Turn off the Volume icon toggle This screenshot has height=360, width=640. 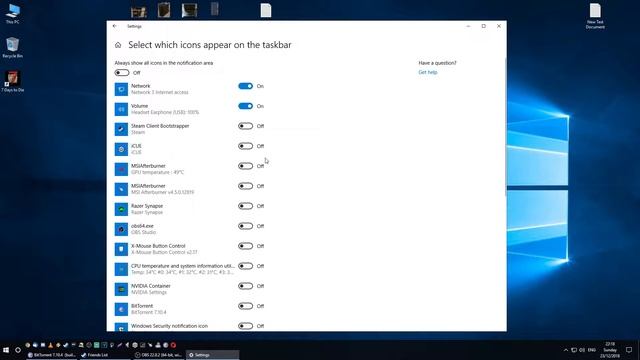click(x=245, y=106)
